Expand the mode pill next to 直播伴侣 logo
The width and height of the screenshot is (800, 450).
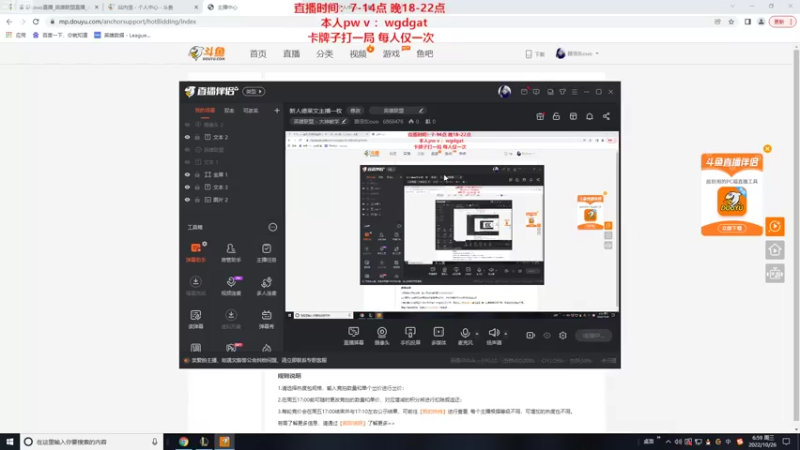click(x=254, y=92)
